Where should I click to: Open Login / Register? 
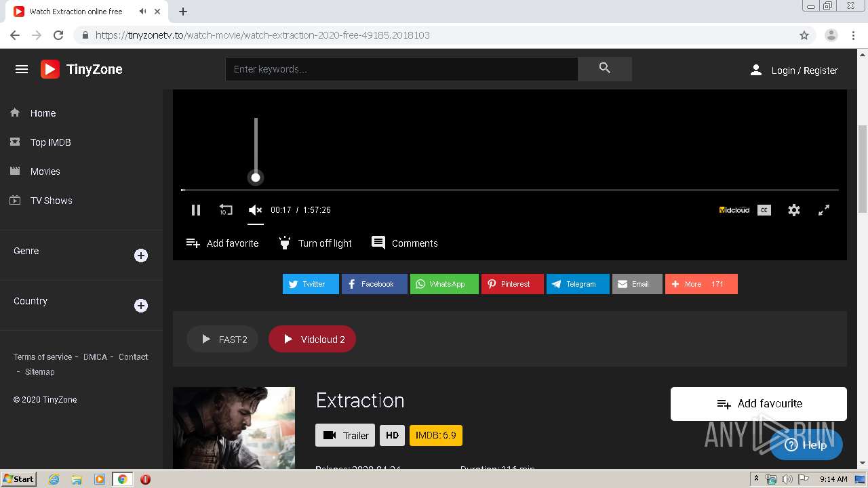coord(794,70)
